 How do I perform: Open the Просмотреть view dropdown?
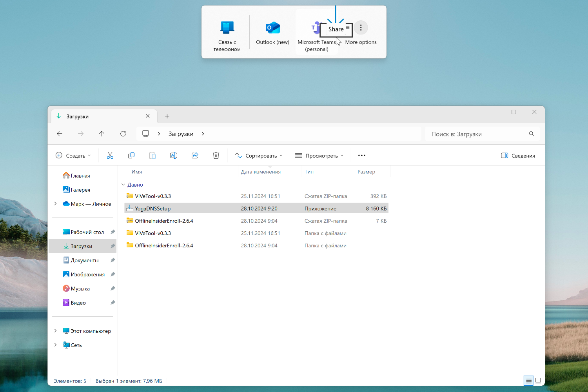click(319, 156)
